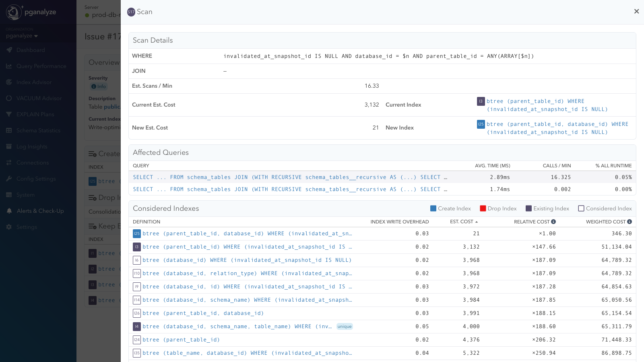The width and height of the screenshot is (644, 362).
Task: Click the Dashboard speedometer icon
Action: [x=9, y=50]
